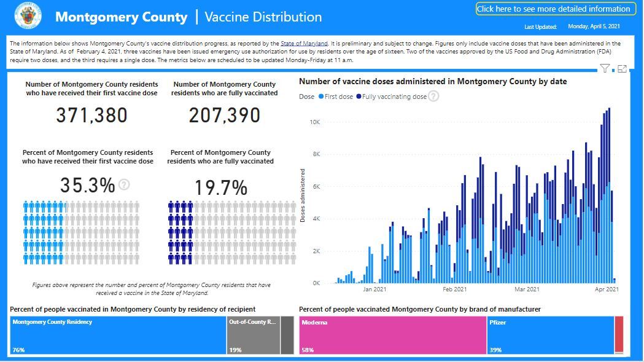Select the Montgomery County Residency treemap block

pos(118,336)
